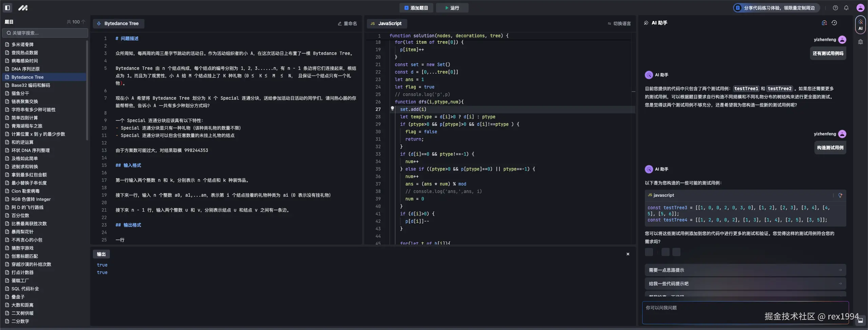Click the 需要一点思路提示 suggestion
This screenshot has height=330, width=868.
[x=745, y=270]
